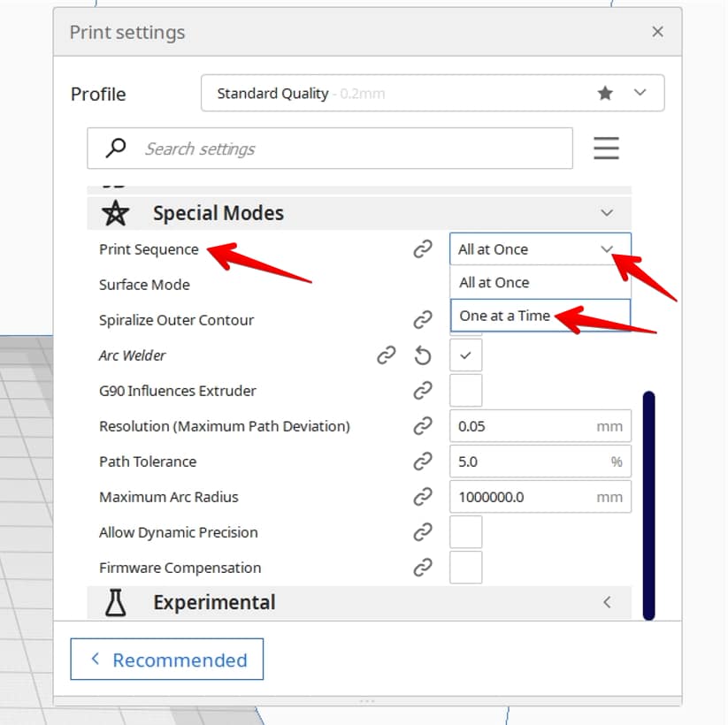Click the link icon next to Print Sequence

(422, 248)
